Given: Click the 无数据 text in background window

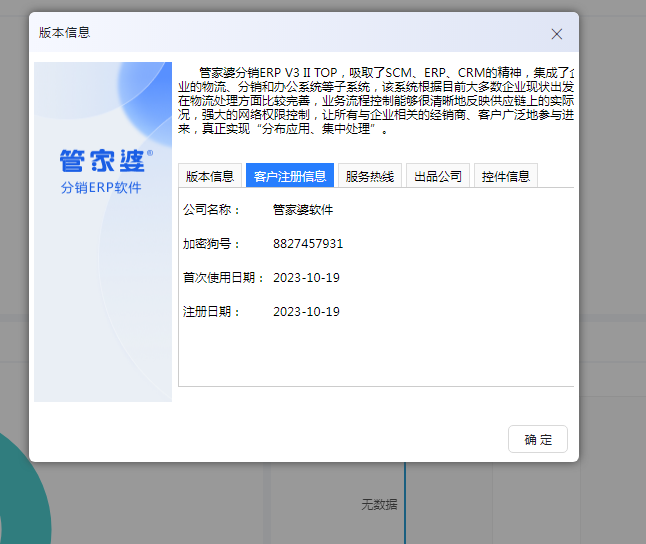Looking at the screenshot, I should (x=379, y=504).
